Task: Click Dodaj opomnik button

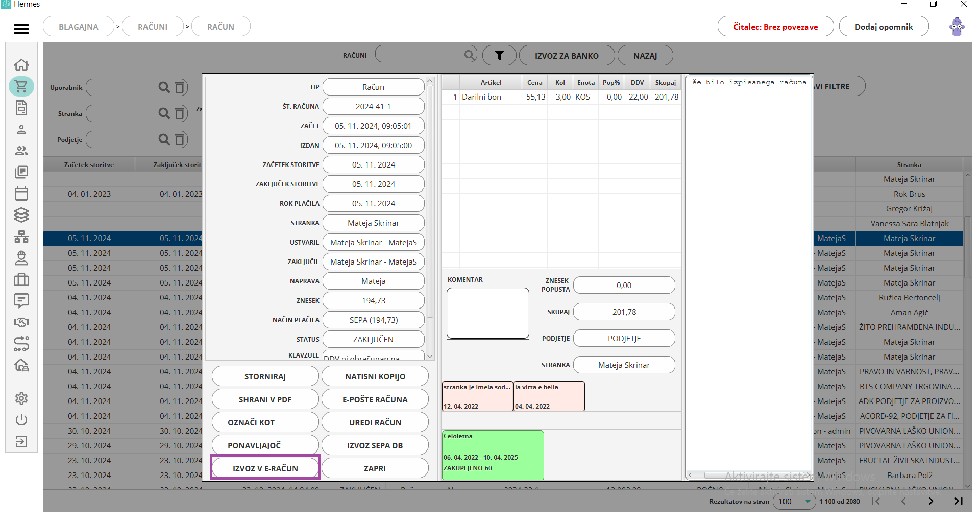Action: tap(884, 27)
